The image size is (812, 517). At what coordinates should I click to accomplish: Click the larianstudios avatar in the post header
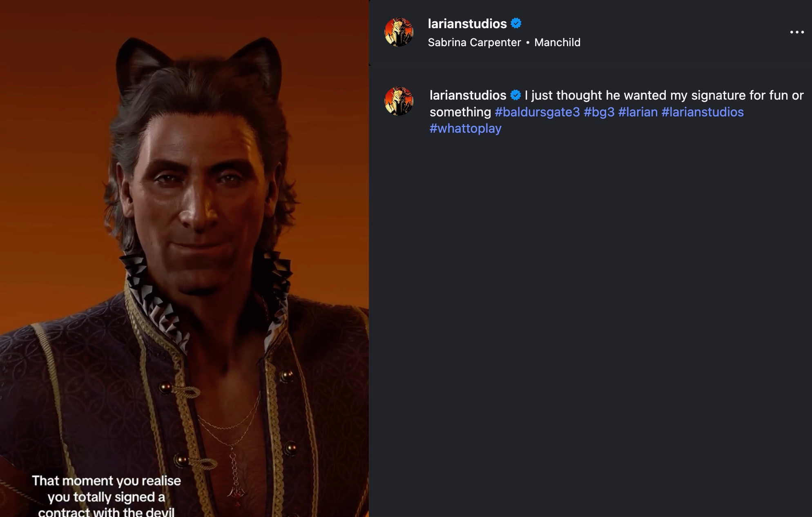tap(399, 32)
